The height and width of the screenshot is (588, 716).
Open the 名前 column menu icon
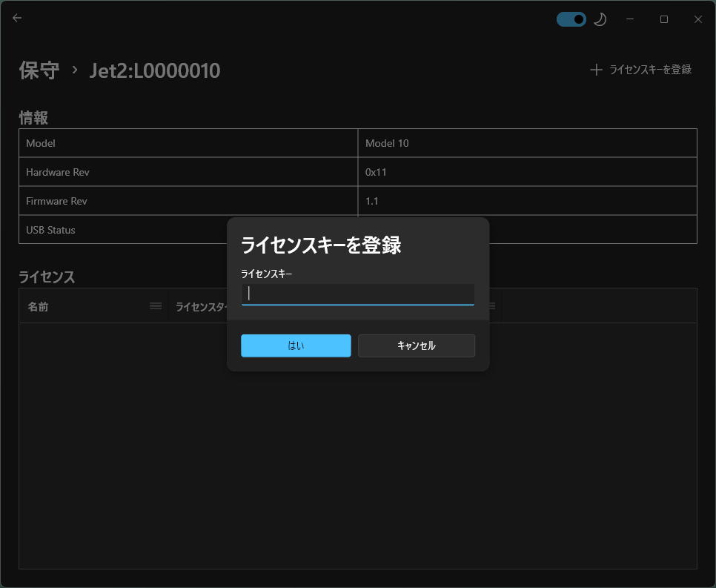pos(156,305)
